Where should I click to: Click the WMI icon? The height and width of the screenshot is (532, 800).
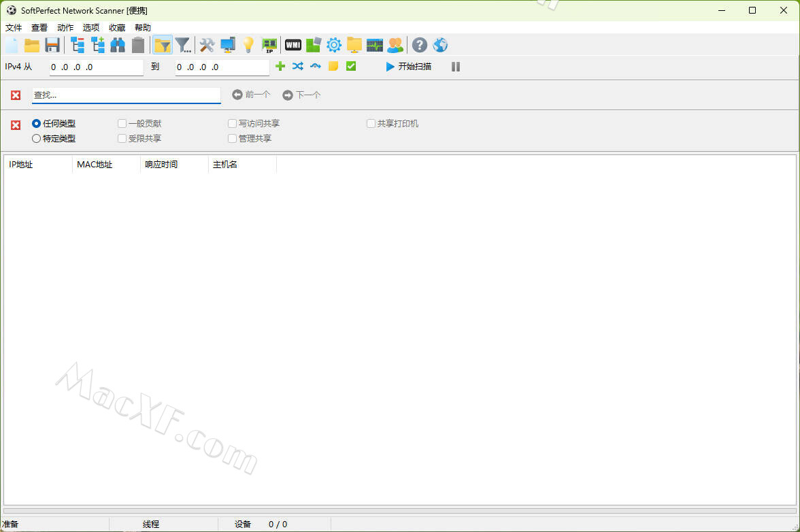click(x=293, y=46)
